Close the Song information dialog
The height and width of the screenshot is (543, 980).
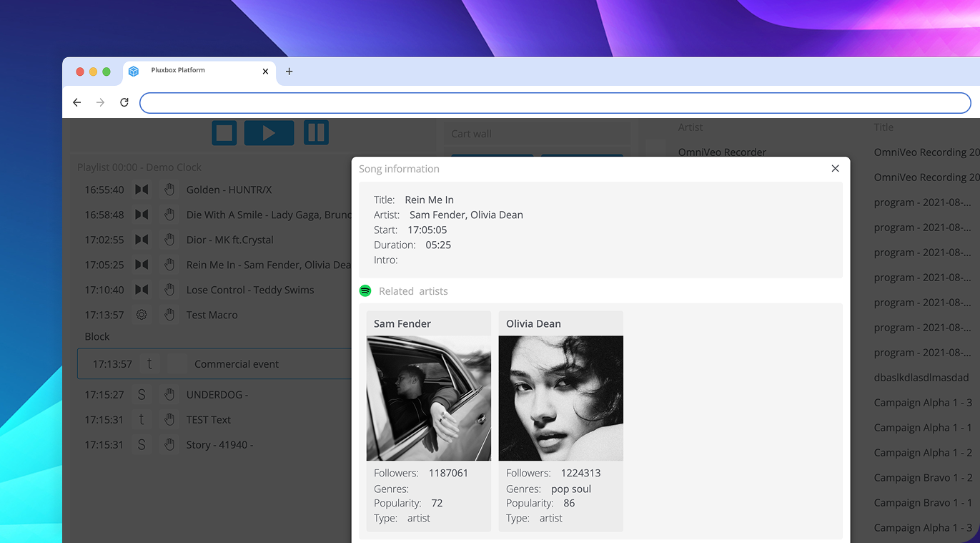[x=835, y=169]
